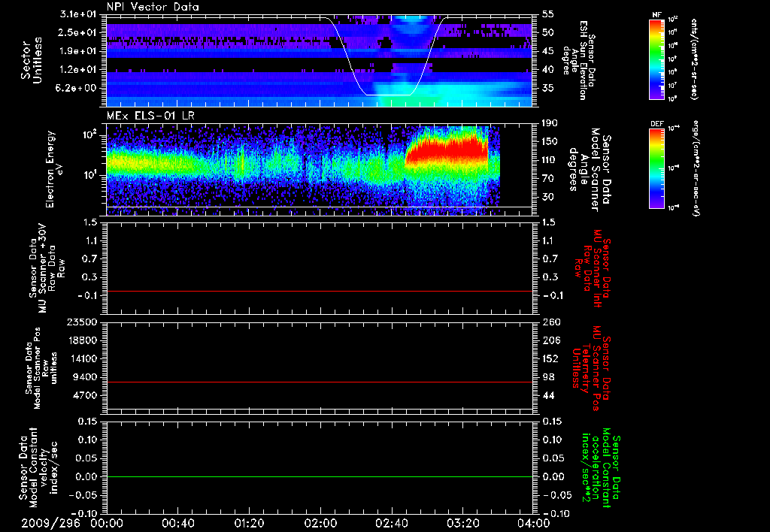Select the "Model Scanner Pos Raw unitless" axis label

point(42,368)
